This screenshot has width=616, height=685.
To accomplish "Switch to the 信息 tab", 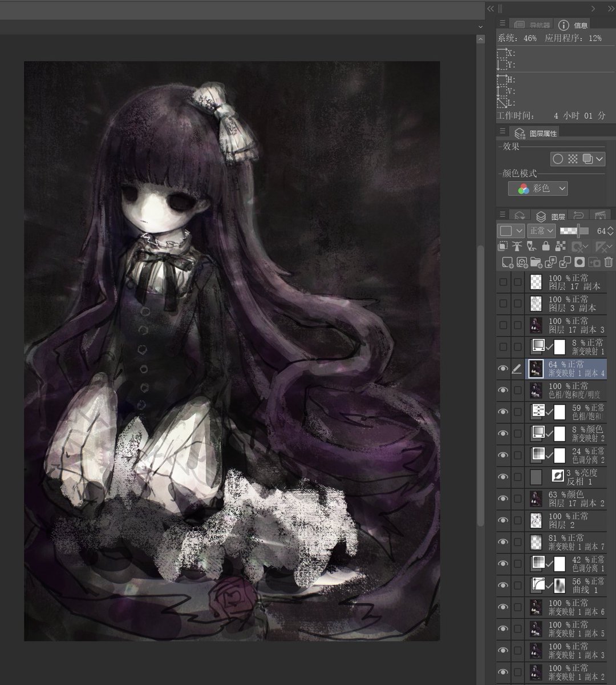I will point(573,25).
